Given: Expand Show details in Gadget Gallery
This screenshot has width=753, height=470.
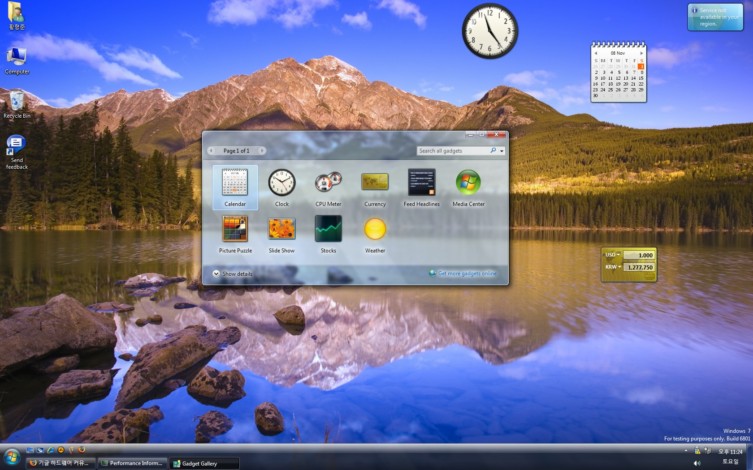Looking at the screenshot, I should pyautogui.click(x=232, y=273).
